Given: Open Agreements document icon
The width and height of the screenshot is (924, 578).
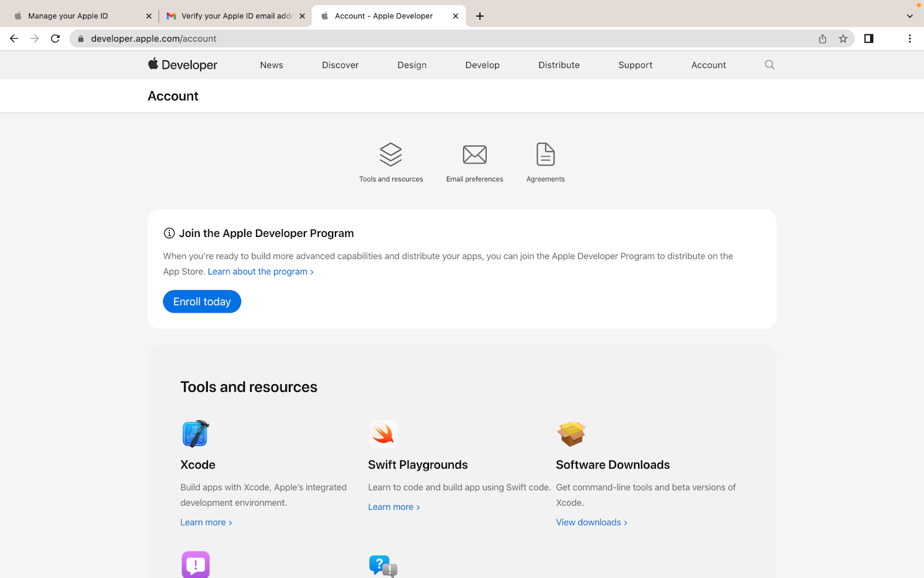Looking at the screenshot, I should (546, 154).
